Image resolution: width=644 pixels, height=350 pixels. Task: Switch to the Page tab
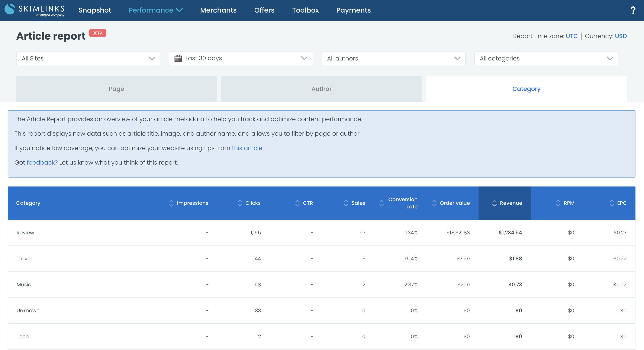(x=116, y=89)
